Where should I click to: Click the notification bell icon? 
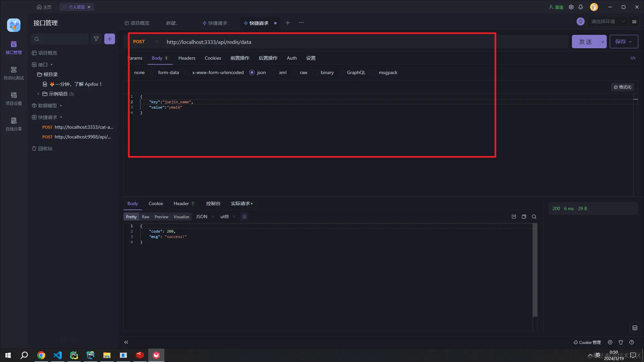[581, 7]
